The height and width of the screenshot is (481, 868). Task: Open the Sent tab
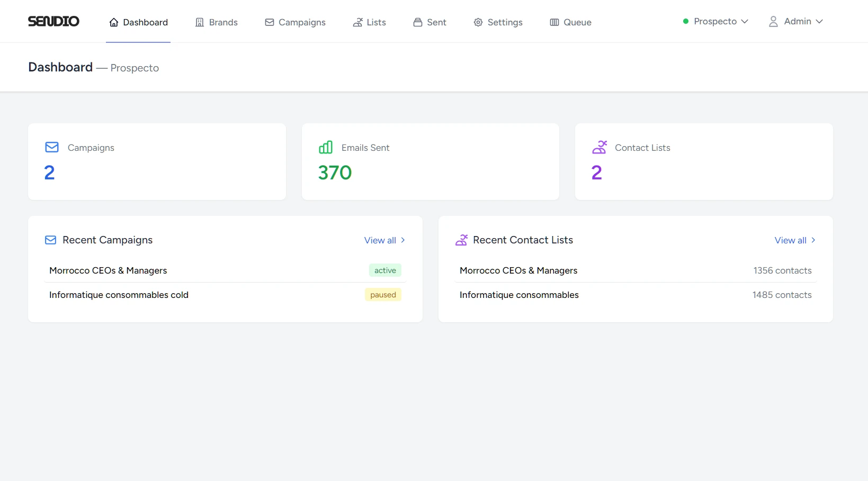pyautogui.click(x=430, y=22)
